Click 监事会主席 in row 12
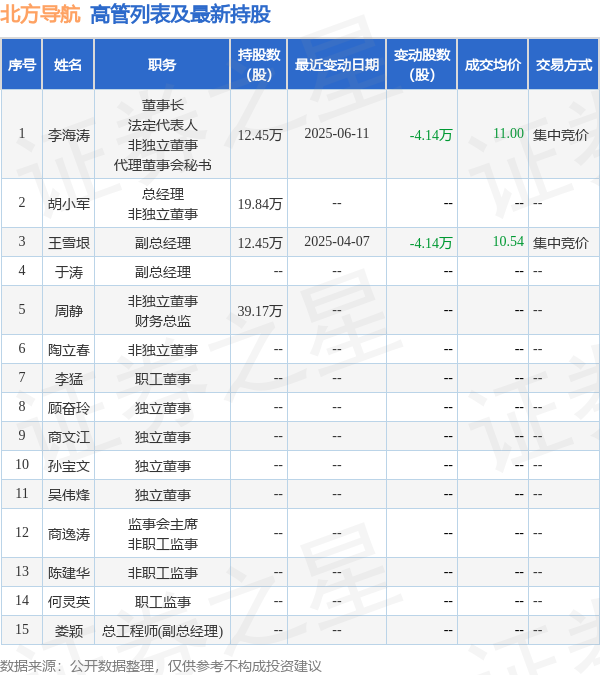This screenshot has height=675, width=600. (163, 524)
